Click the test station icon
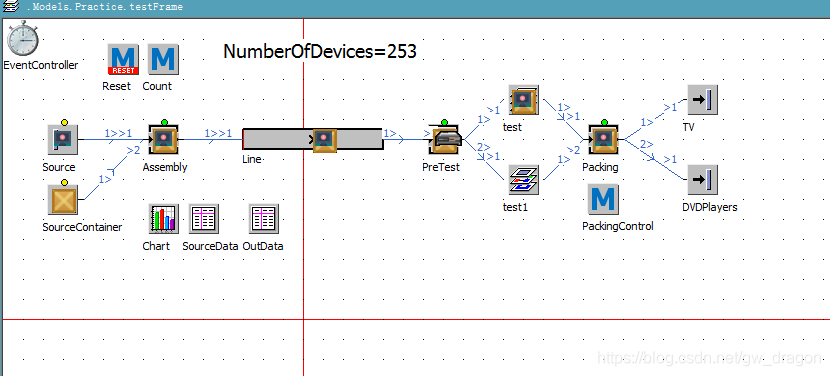The height and width of the screenshot is (376, 830). click(x=524, y=100)
